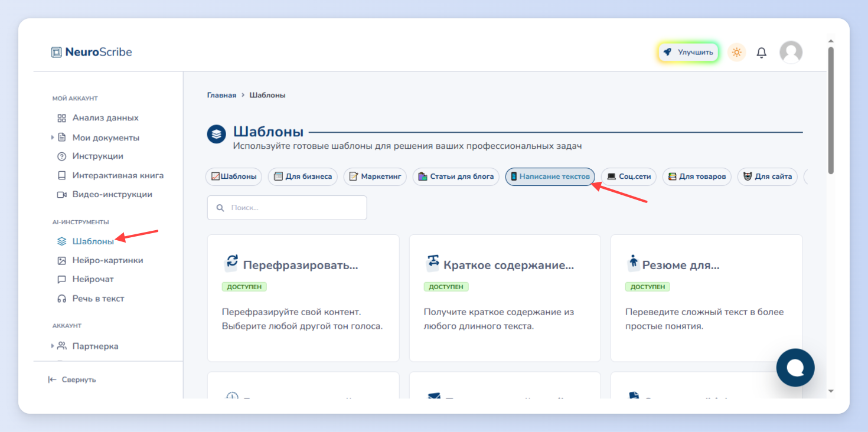The image size is (868, 432).
Task: Click the round Шаблоны heading icon
Action: click(217, 133)
